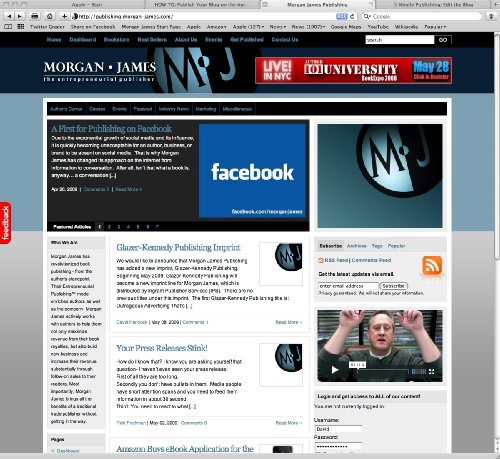This screenshot has height=459, width=500.
Task: Open the Popular bookmarks folder dropdown
Action: pyautogui.click(x=435, y=27)
